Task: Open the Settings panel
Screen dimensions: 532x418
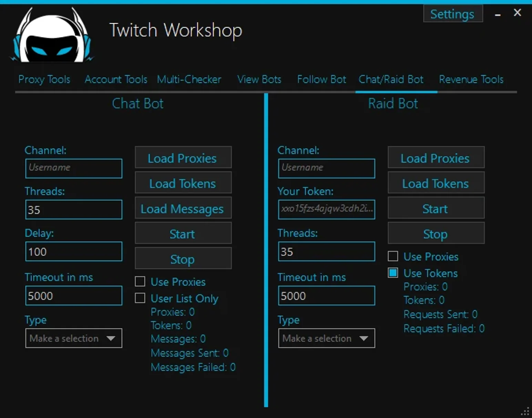Action: point(453,14)
